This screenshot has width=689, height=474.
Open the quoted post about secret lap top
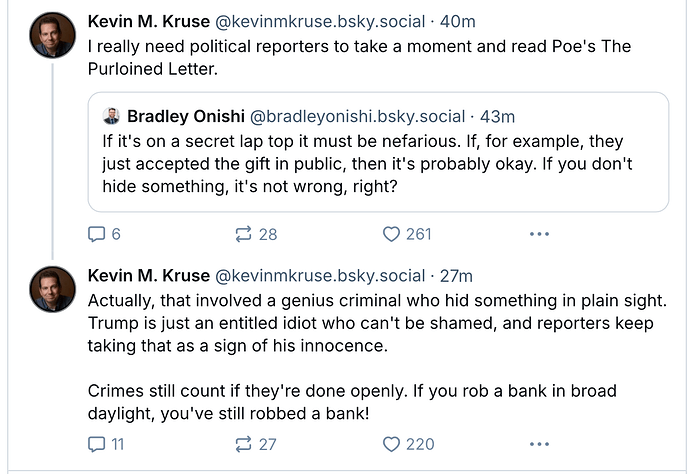point(378,152)
